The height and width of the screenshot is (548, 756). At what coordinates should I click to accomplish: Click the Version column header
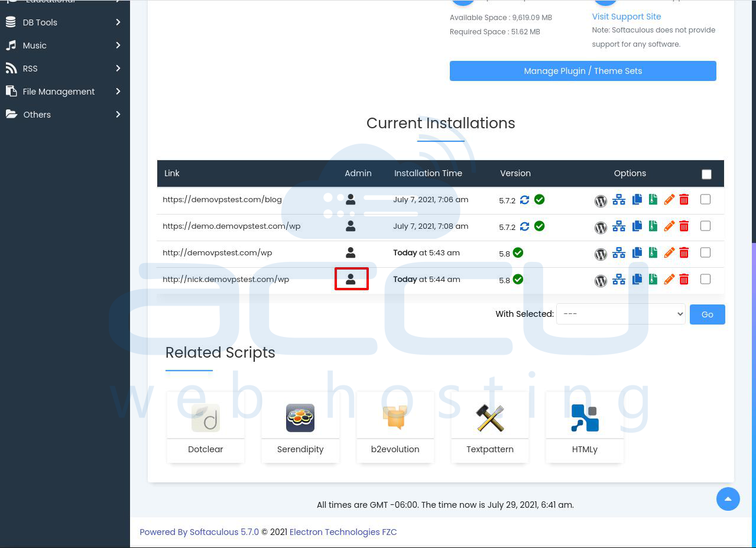[515, 173]
